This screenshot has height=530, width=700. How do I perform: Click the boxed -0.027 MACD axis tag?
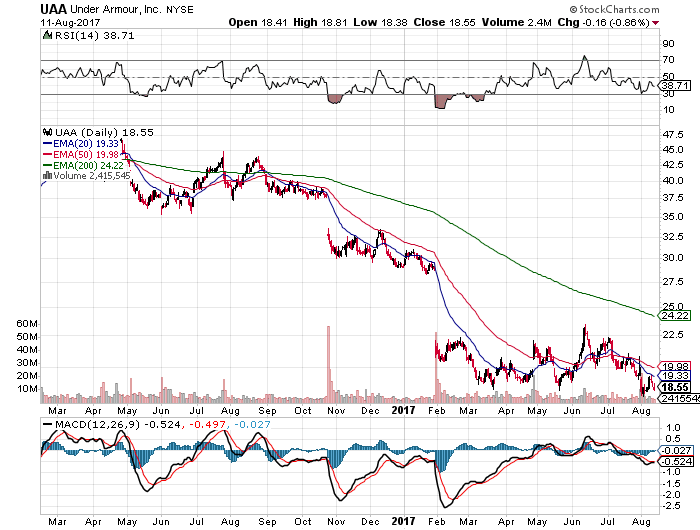(x=677, y=451)
